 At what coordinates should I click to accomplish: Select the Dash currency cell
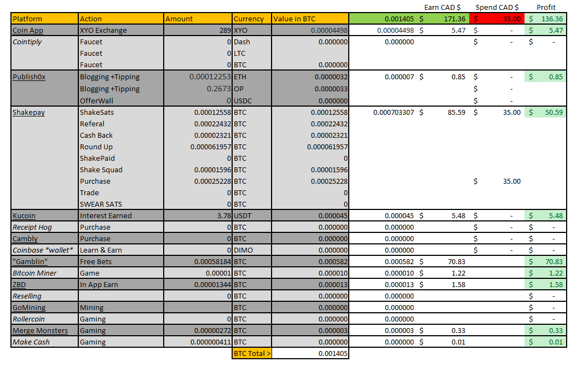[x=252, y=42]
